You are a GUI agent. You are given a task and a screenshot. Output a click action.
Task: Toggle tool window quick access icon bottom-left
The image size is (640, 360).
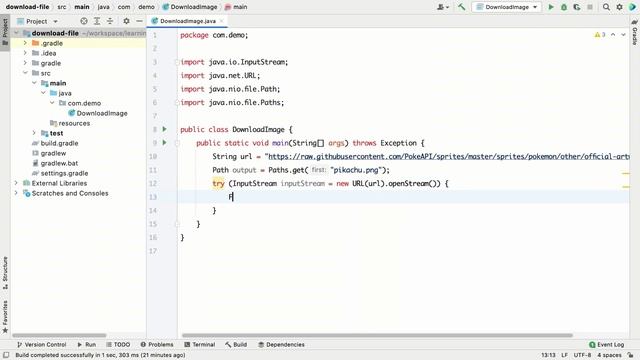[x=6, y=355]
